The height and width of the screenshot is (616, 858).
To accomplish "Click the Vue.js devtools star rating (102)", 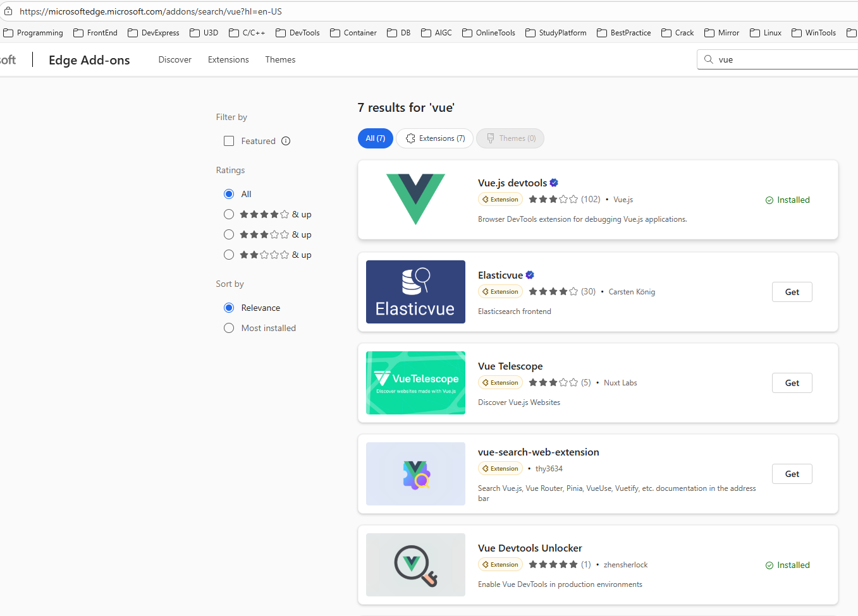I will (x=565, y=199).
